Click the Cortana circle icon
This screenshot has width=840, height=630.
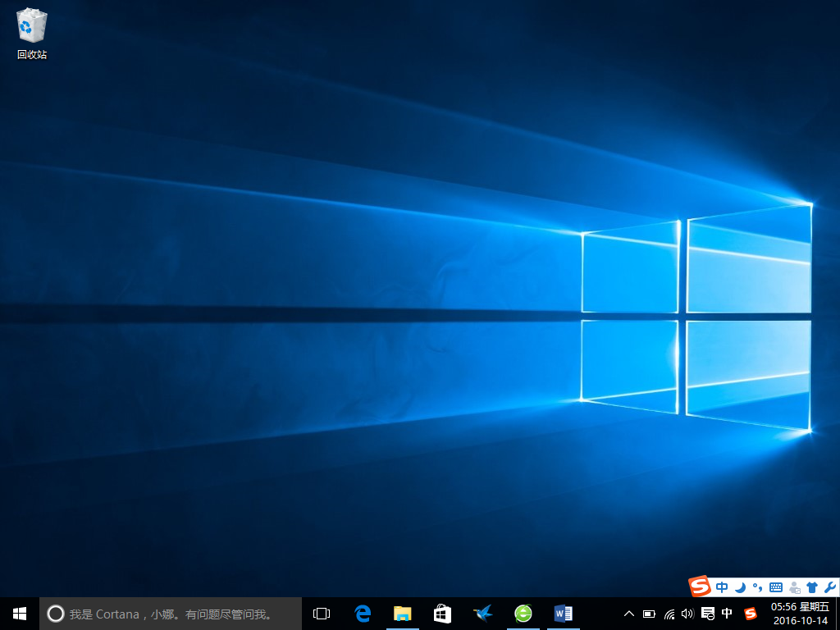pos(56,614)
